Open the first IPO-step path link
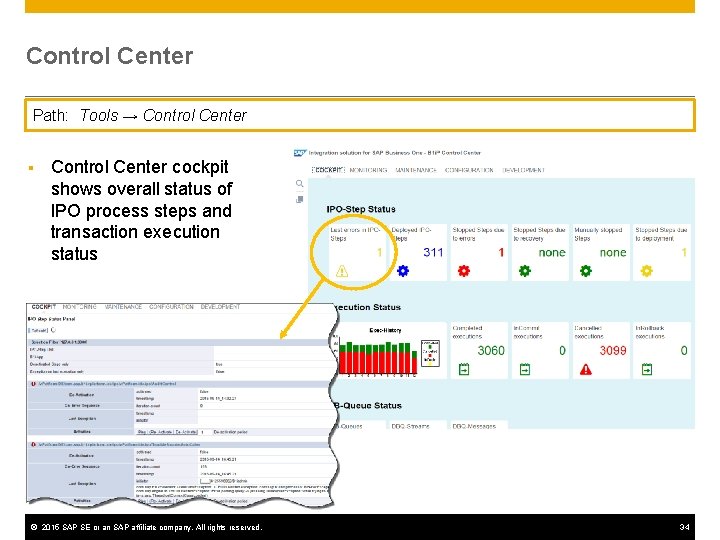 pyautogui.click(x=107, y=384)
